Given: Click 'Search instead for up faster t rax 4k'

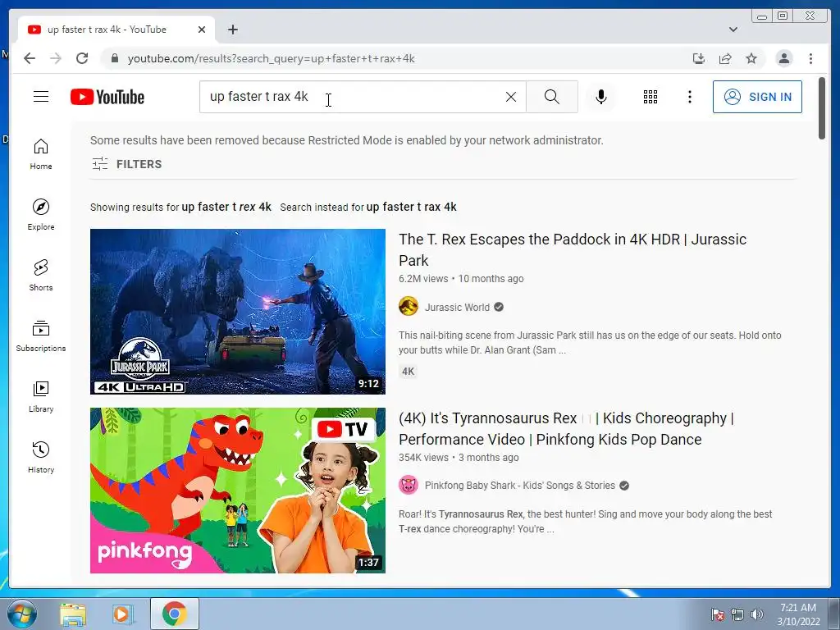Looking at the screenshot, I should point(368,207).
